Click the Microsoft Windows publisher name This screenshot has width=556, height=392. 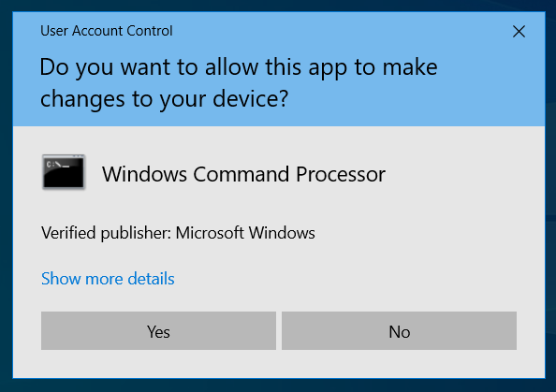click(245, 233)
